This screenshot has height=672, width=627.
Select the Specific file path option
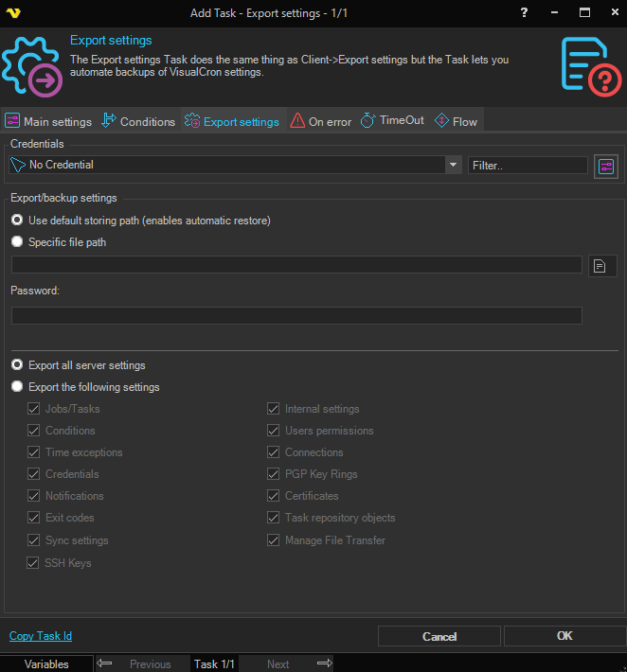tap(17, 242)
